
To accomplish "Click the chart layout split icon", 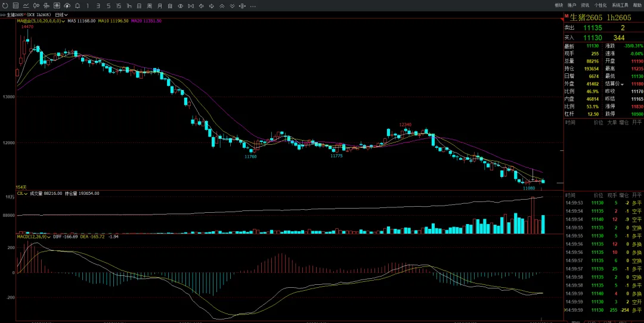I will tap(242, 6).
